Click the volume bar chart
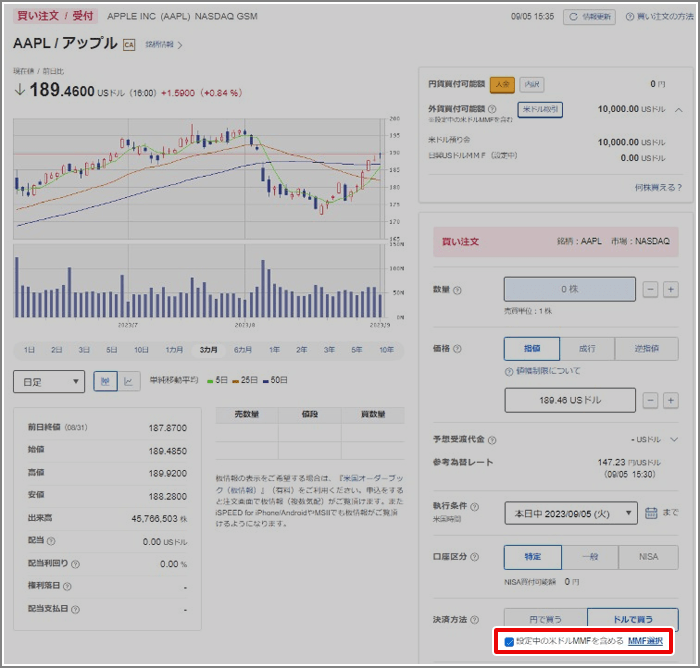700x668 pixels. point(199,281)
